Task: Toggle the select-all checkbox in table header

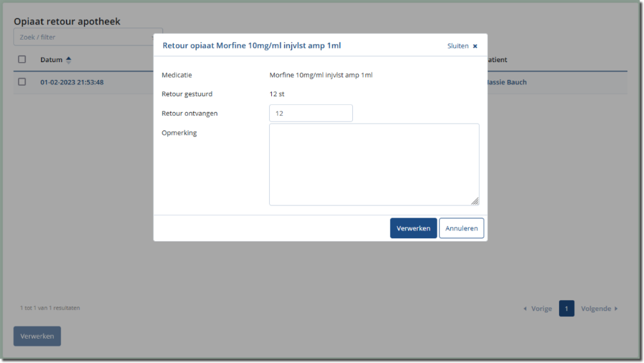Action: tap(22, 60)
